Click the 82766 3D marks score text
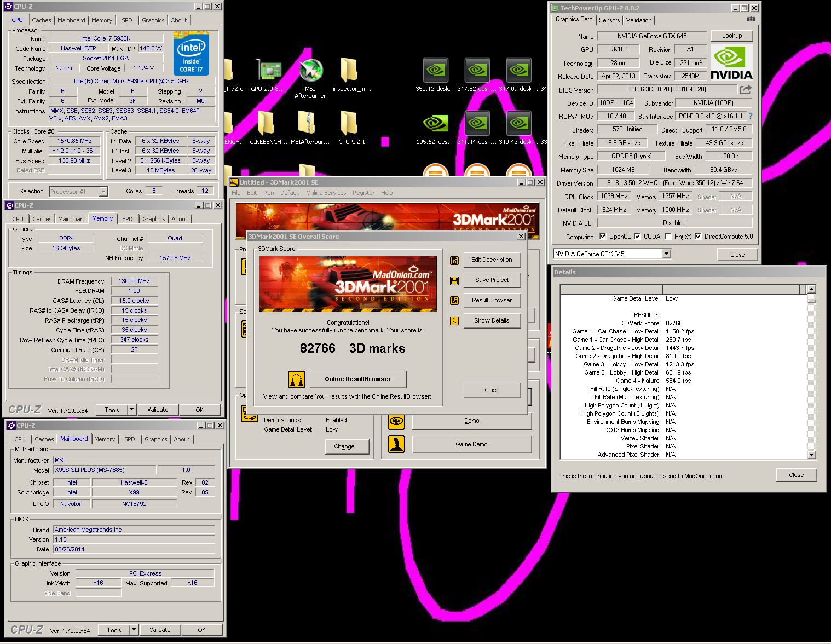831x644 pixels. tap(353, 348)
